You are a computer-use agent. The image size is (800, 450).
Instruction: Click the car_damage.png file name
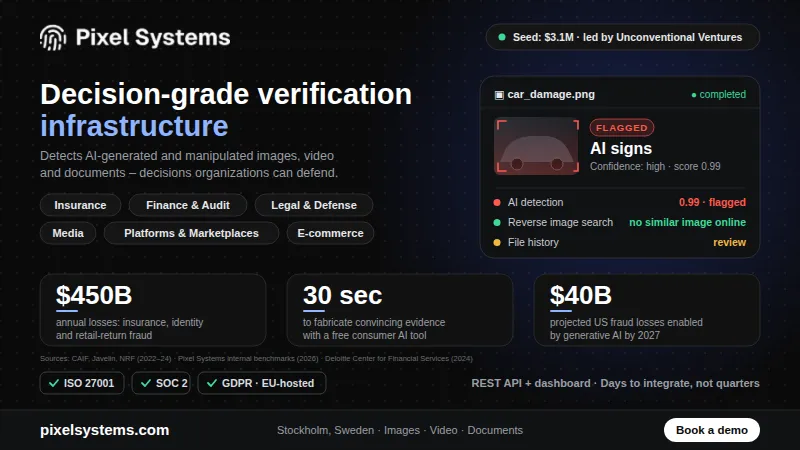551,95
